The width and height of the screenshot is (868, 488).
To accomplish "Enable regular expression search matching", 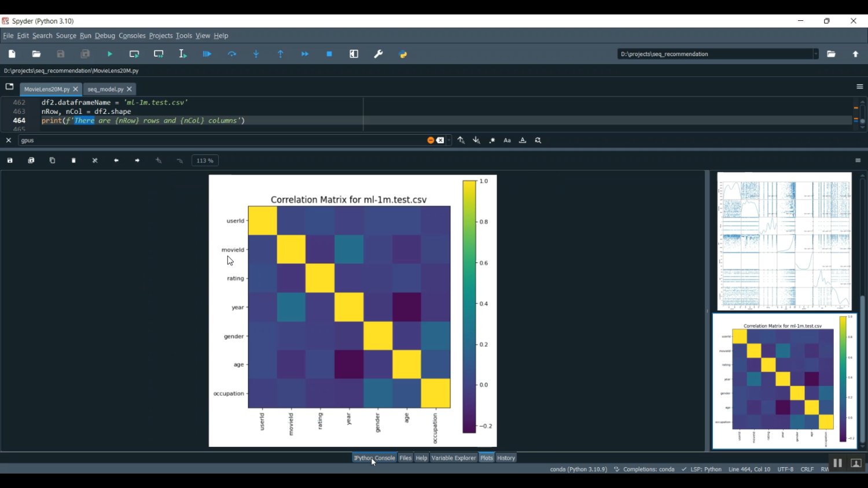I will (x=491, y=140).
